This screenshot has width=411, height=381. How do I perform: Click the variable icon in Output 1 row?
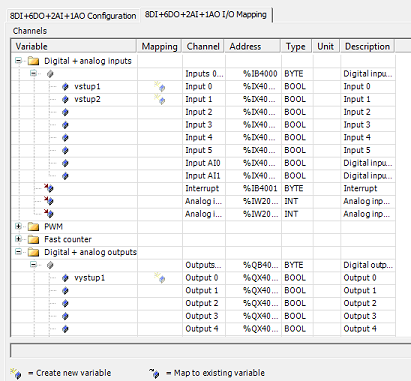click(65, 291)
